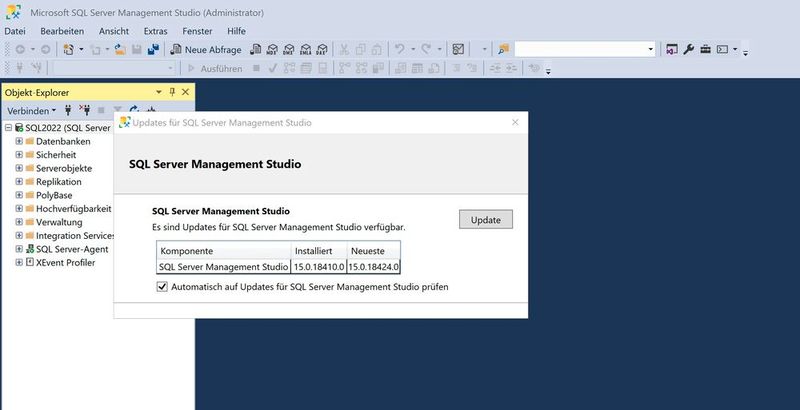
Task: Open the new project dropdown arrow
Action: point(81,49)
